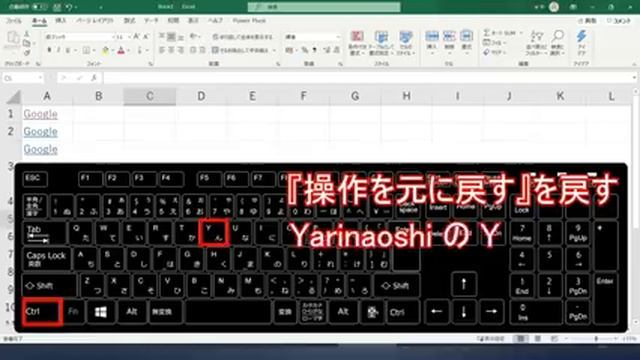Image resolution: width=640 pixels, height=360 pixels.
Task: Click the AutoSum sigma button
Action: (500, 33)
